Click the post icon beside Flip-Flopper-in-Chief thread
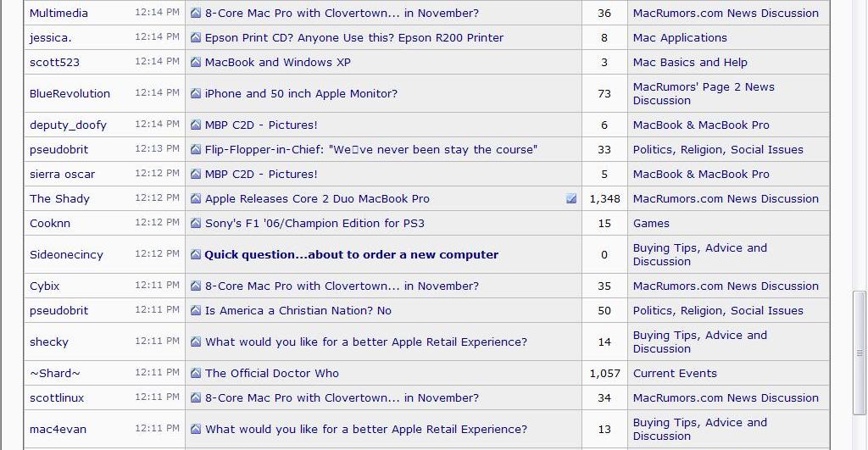Image resolution: width=868 pixels, height=450 pixels. pyautogui.click(x=196, y=149)
